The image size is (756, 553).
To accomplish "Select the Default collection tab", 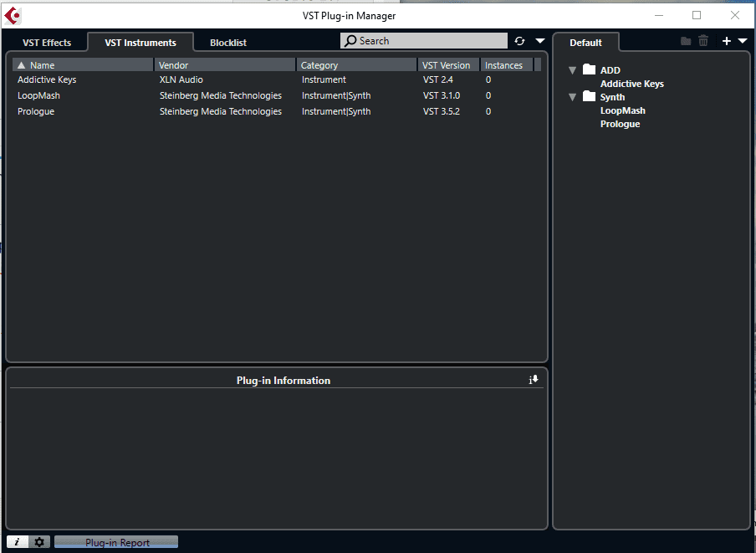I will coord(585,43).
